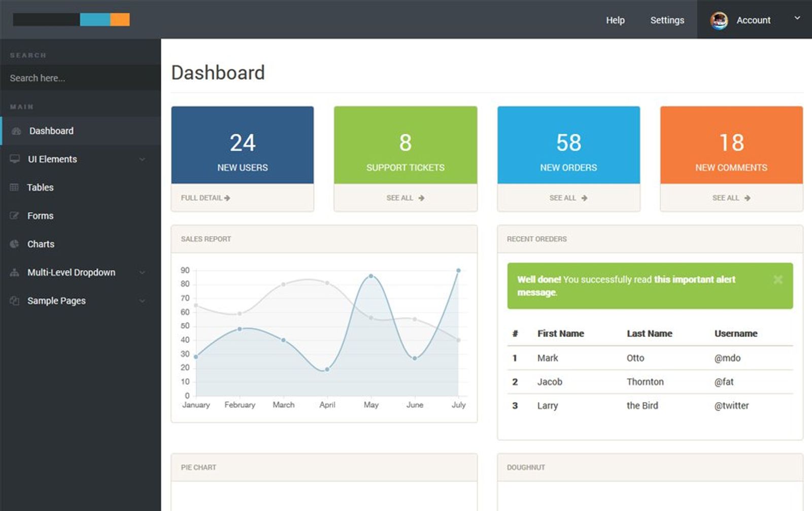
Task: Open Settings in the top bar
Action: click(x=667, y=20)
